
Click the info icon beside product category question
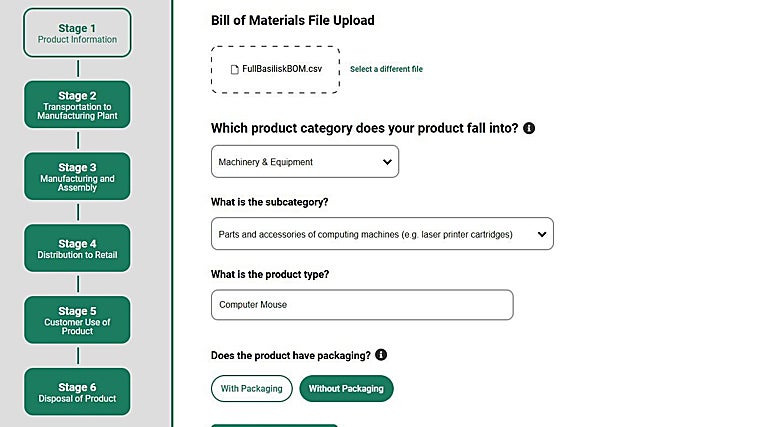529,129
